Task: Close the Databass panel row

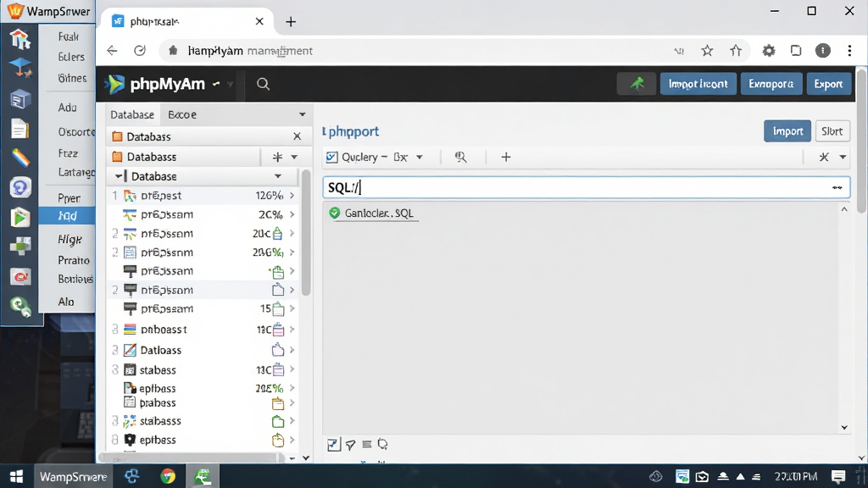Action: tap(297, 136)
